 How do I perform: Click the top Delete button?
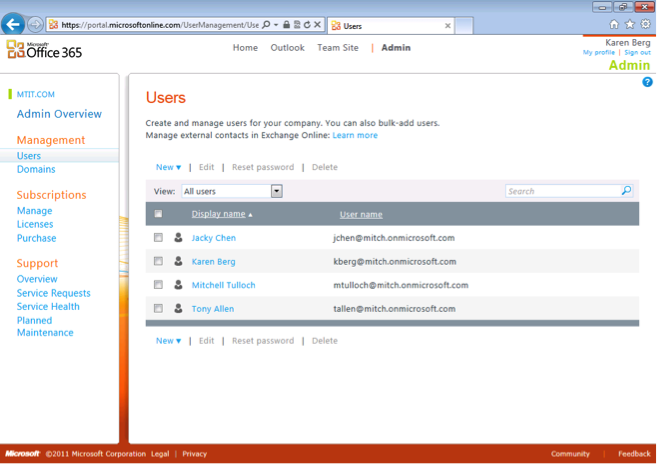tap(325, 167)
